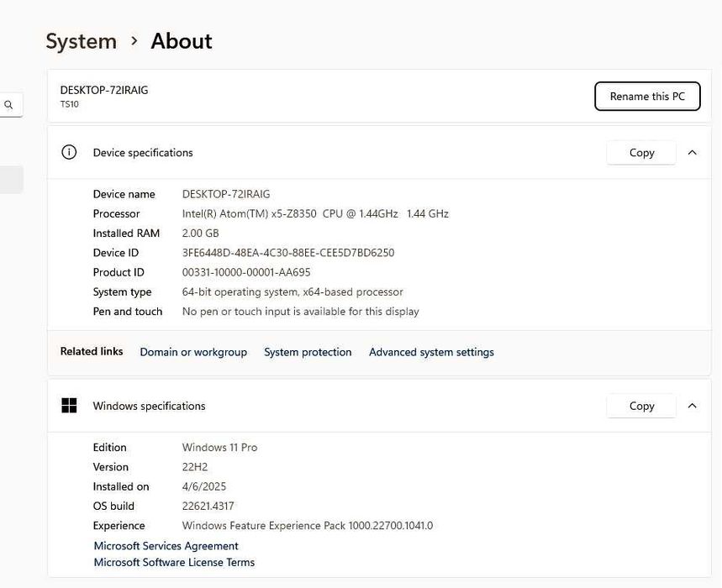Click the search magnifier icon in sidebar

(x=8, y=105)
